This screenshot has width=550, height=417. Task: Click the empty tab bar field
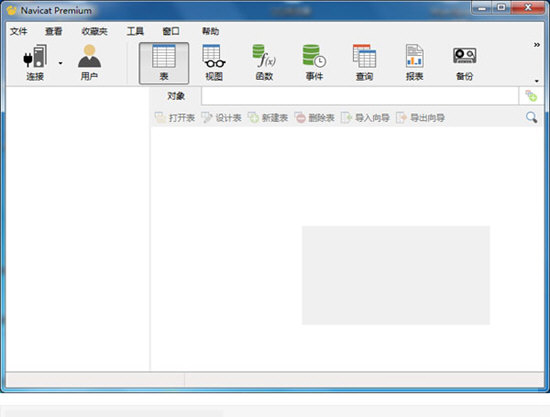tap(360, 96)
